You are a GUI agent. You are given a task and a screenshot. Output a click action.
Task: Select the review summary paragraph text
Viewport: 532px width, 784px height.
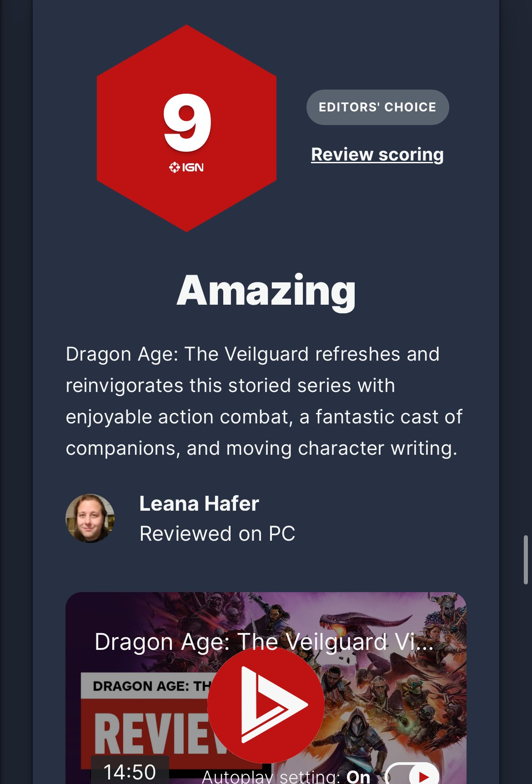[x=264, y=401]
